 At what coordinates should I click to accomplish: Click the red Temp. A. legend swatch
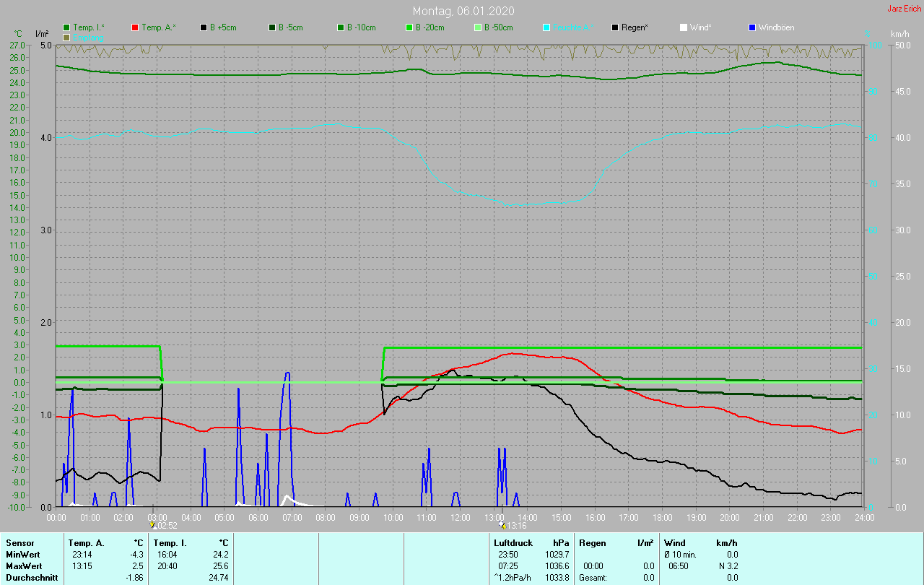(135, 27)
